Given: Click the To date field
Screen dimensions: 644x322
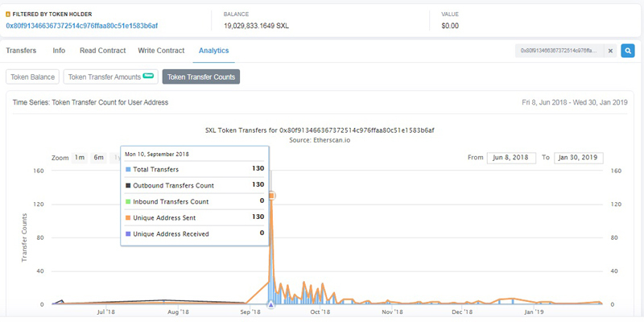Looking at the screenshot, I should tap(578, 158).
